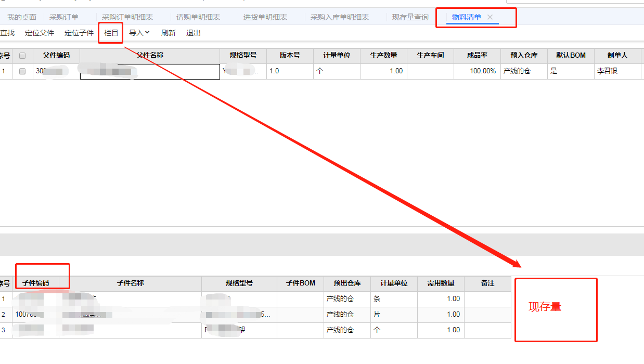Click the 子件BOM column header
Image resolution: width=644 pixels, height=364 pixels.
pos(301,283)
